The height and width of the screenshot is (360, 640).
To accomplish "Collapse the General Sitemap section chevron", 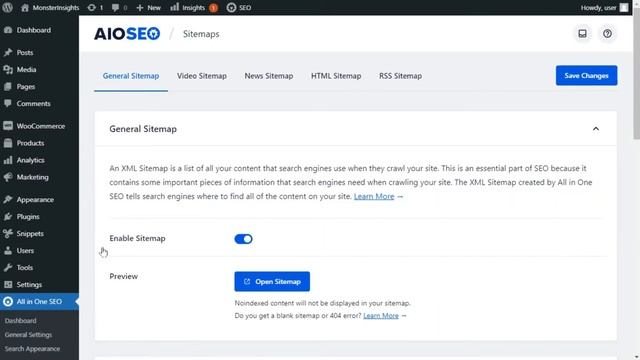I will (596, 129).
